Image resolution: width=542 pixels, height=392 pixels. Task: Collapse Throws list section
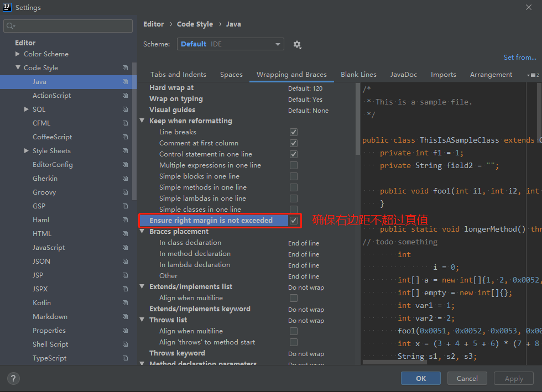pos(142,320)
